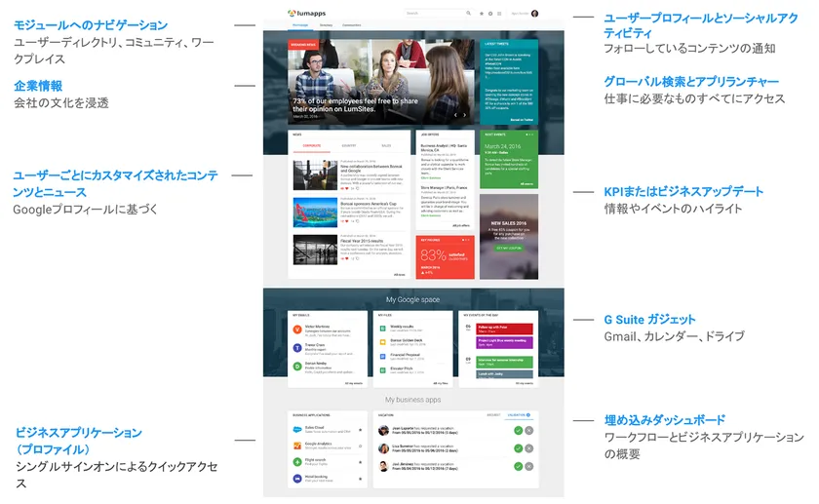
Task: Launch Google Analytics app icon
Action: 297,446
